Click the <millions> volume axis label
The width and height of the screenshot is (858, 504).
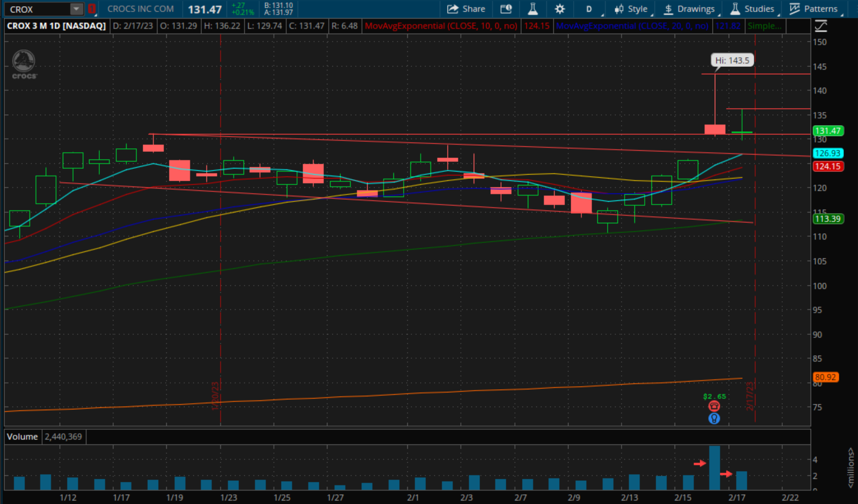pos(851,467)
